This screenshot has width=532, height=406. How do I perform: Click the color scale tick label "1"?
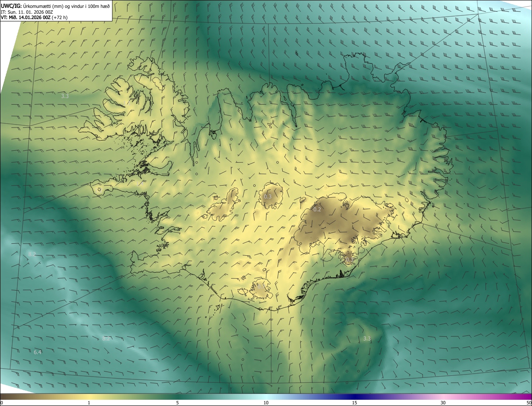pyautogui.click(x=89, y=403)
